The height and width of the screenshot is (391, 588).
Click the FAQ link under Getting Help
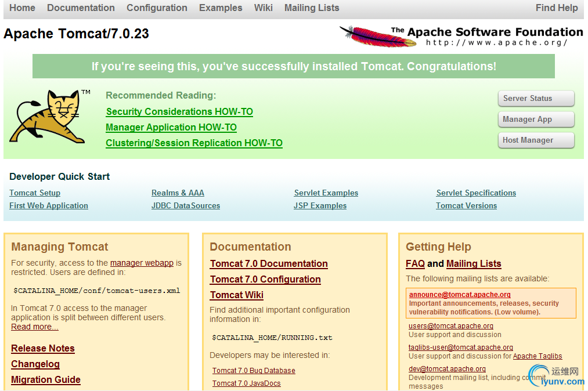[x=415, y=263]
